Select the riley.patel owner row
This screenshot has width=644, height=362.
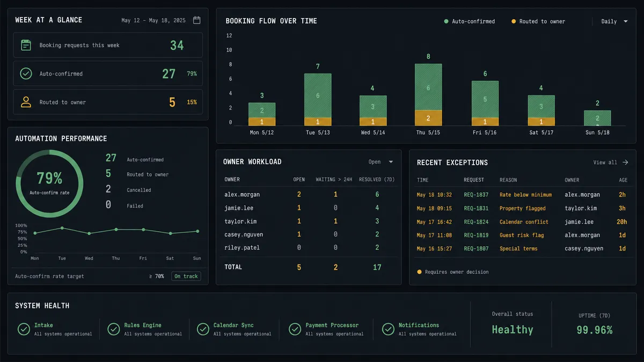[x=309, y=248]
